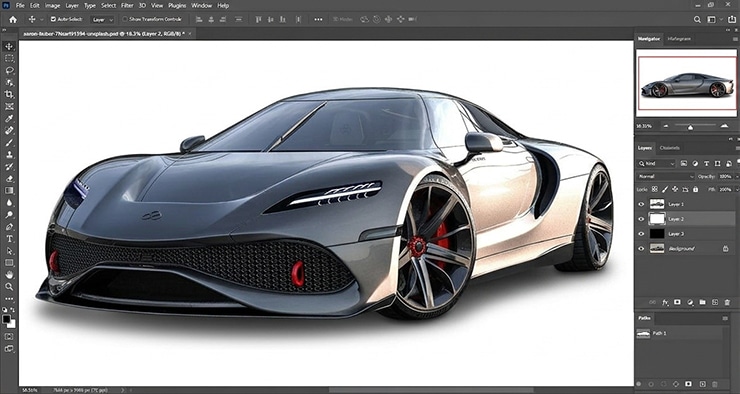Viewport: 740px width, 394px height.
Task: Hide the Background layer eye icon
Action: click(x=641, y=249)
